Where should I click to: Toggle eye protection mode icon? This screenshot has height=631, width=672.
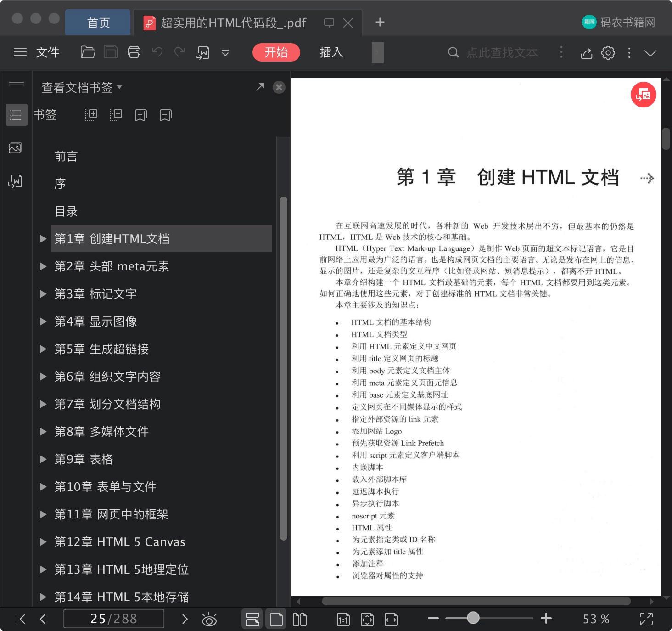209,619
